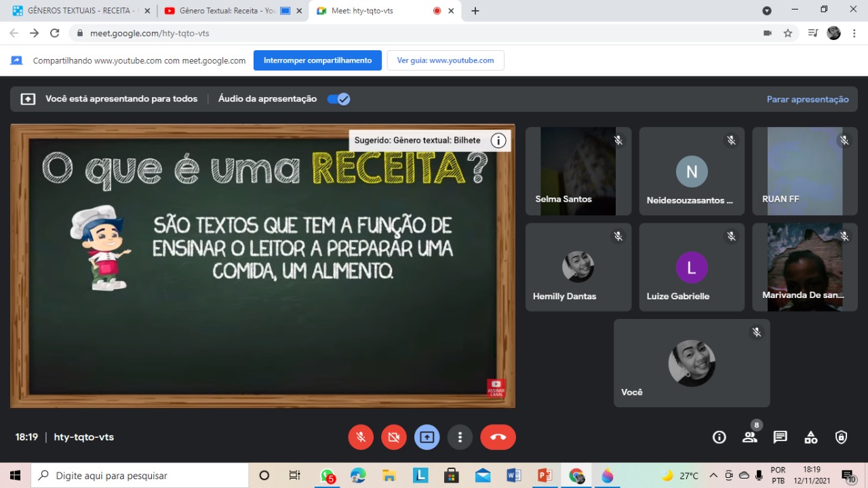Viewport: 868px width, 488px height.
Task: Open Task View in taskbar
Action: pyautogui.click(x=294, y=475)
